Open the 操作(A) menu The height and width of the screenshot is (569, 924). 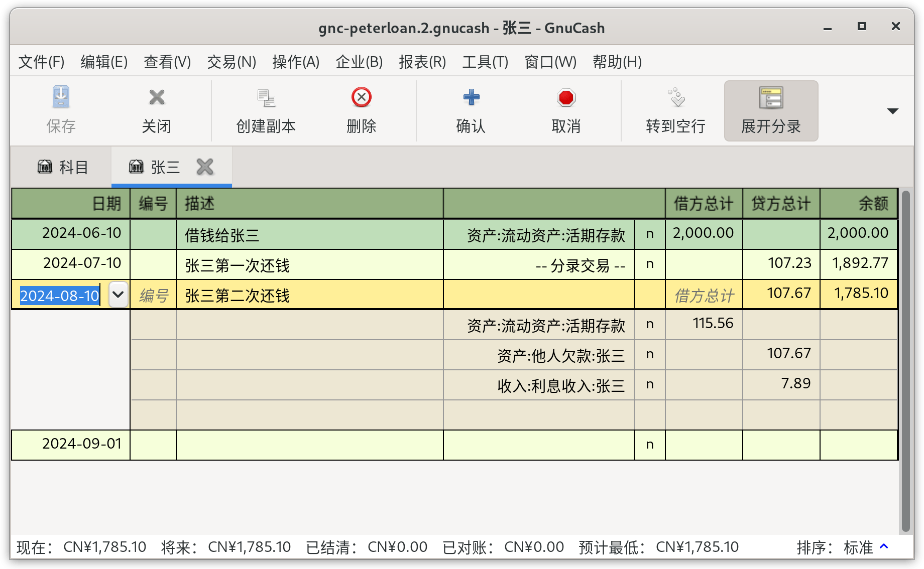click(296, 62)
